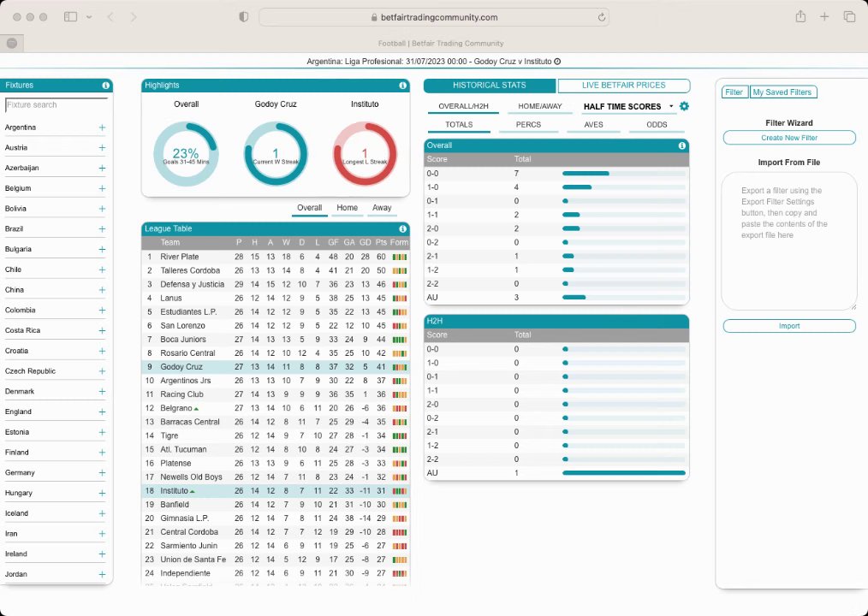
Task: Click Instituto form indicator bars
Action: 399,491
